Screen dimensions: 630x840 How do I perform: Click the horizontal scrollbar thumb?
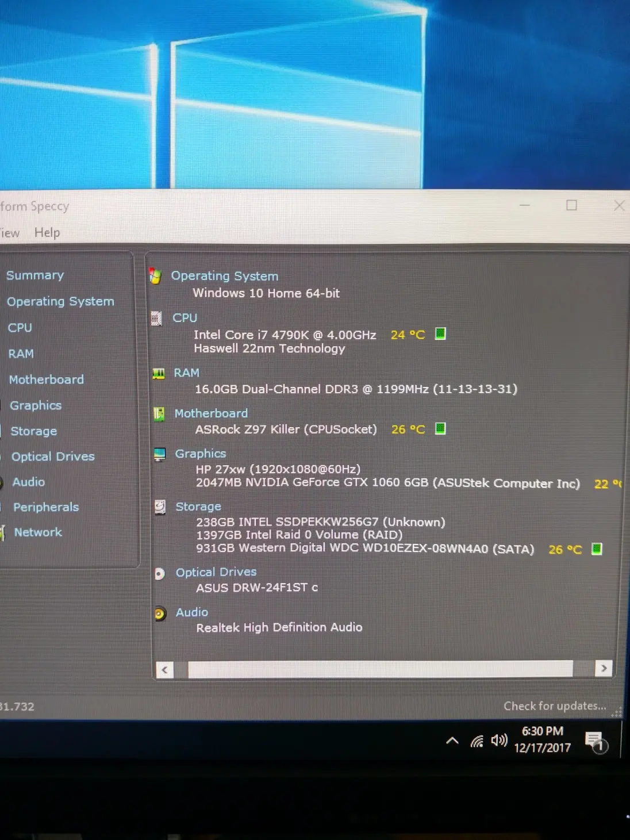(381, 669)
